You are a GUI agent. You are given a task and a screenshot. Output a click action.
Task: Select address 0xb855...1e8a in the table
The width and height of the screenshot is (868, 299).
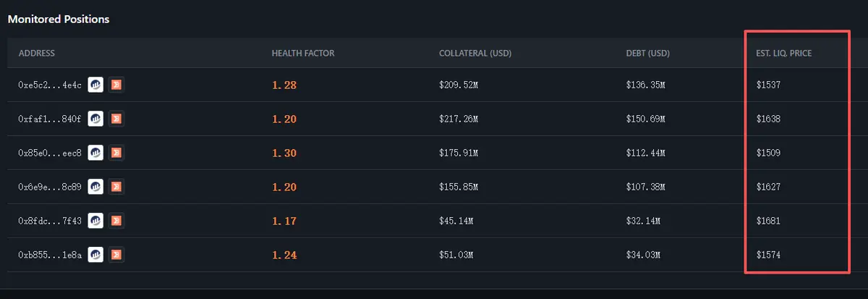pyautogui.click(x=50, y=255)
